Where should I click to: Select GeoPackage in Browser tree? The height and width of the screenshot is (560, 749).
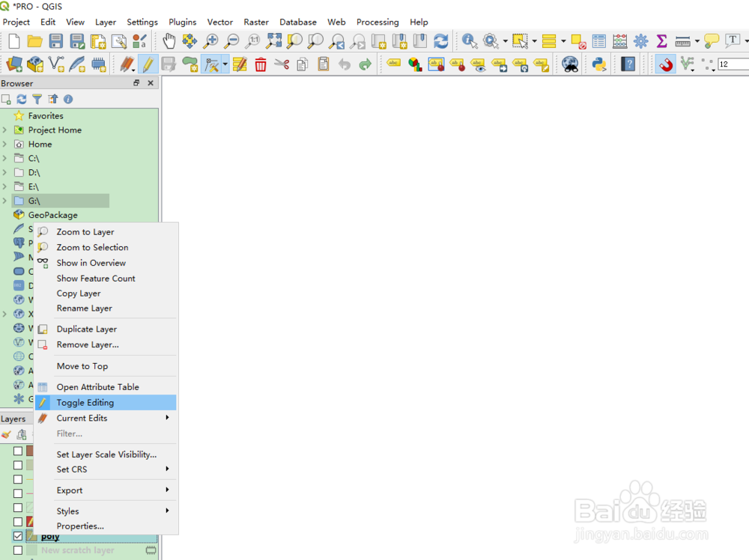click(x=52, y=215)
